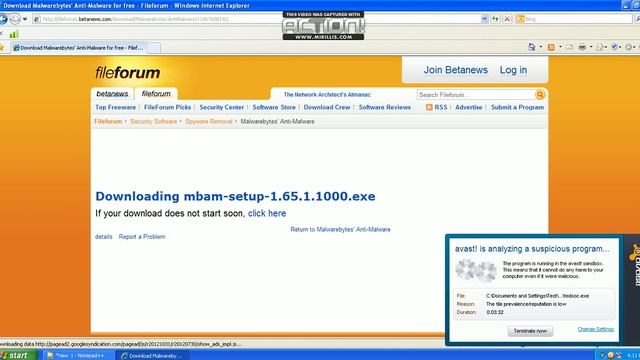Open The Network Architect's Almanac link
The height and width of the screenshot is (360, 640).
click(327, 94)
